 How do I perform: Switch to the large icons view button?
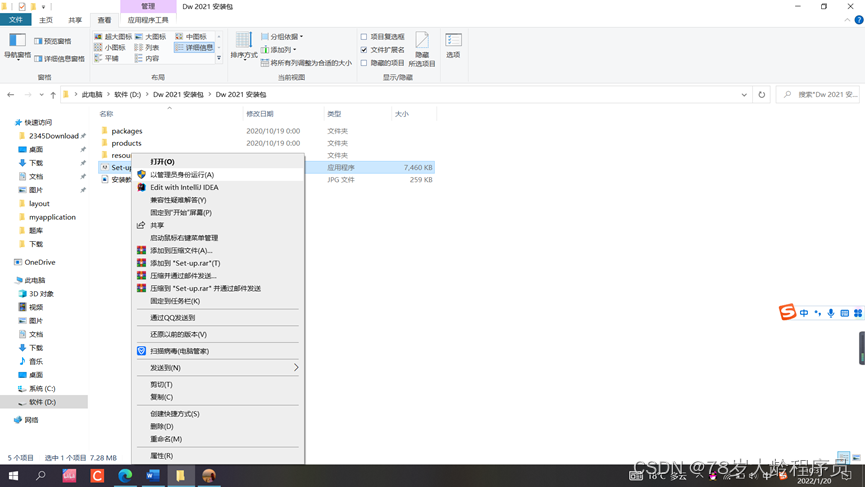pyautogui.click(x=856, y=457)
